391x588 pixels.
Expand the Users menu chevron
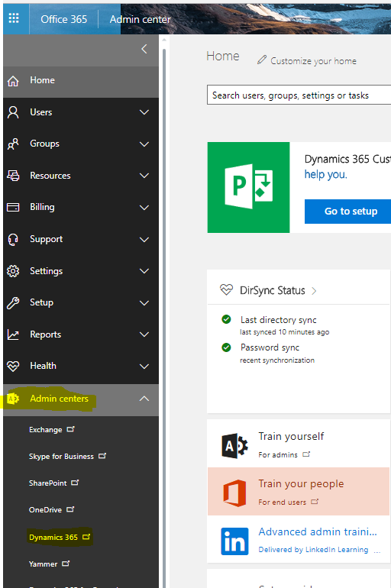(144, 112)
